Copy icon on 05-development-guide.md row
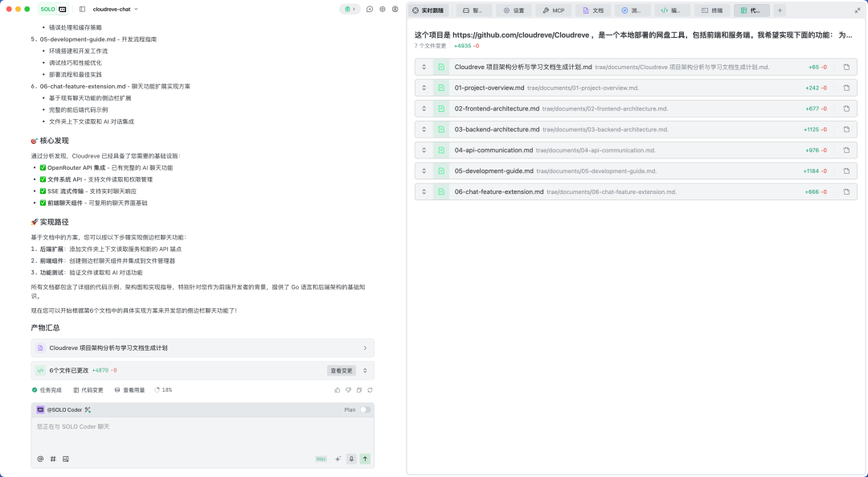 point(846,171)
